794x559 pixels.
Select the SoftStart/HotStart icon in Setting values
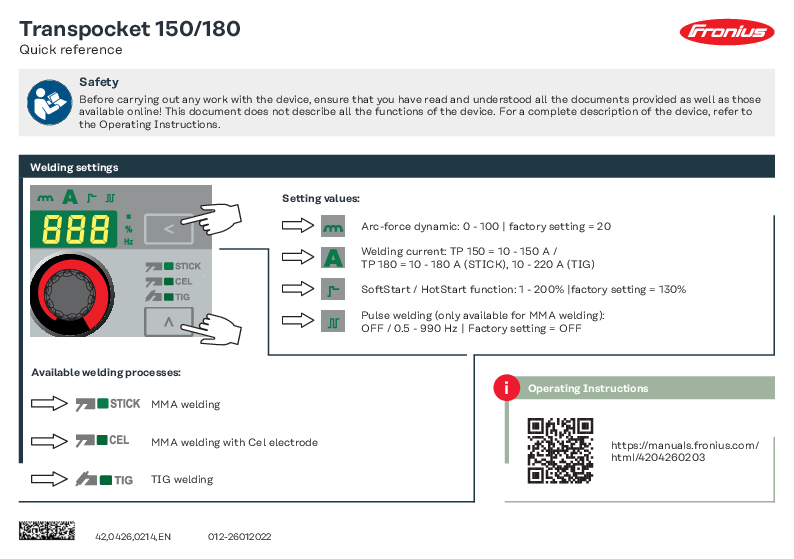[333, 289]
